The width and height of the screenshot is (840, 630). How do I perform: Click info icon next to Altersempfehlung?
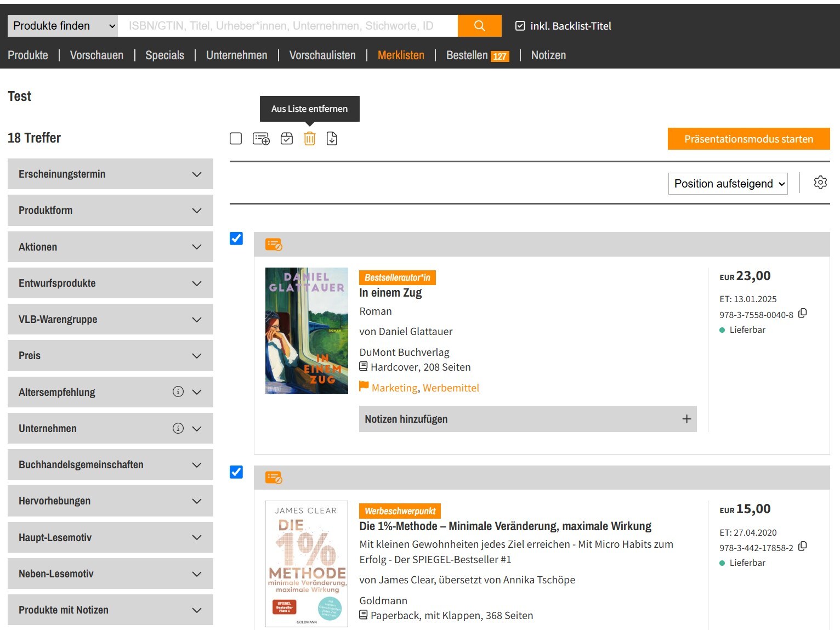point(178,391)
